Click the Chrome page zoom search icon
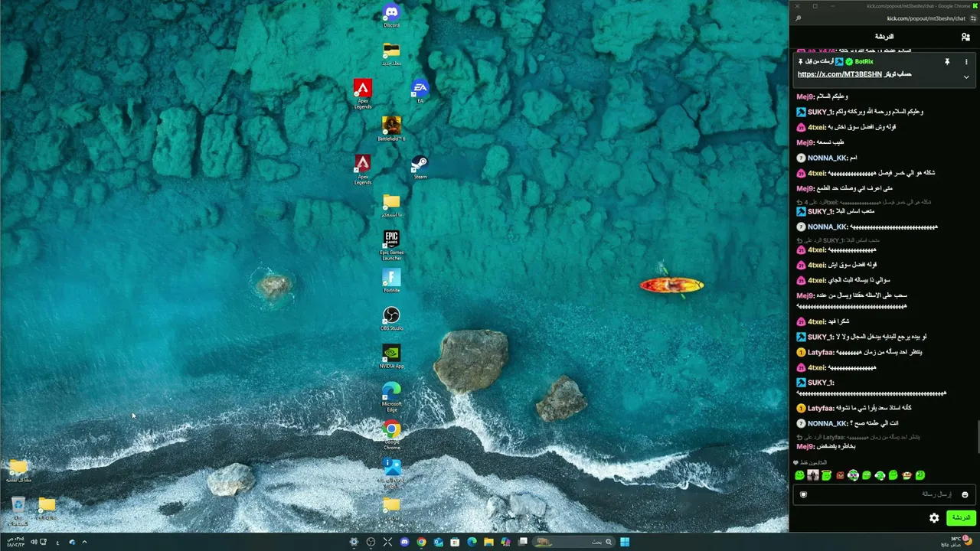980x551 pixels. tap(798, 18)
